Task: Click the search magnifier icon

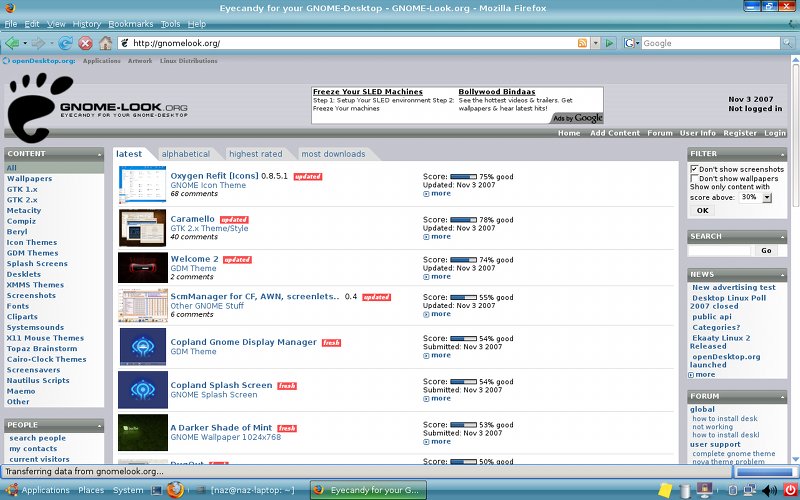Action: tap(788, 43)
